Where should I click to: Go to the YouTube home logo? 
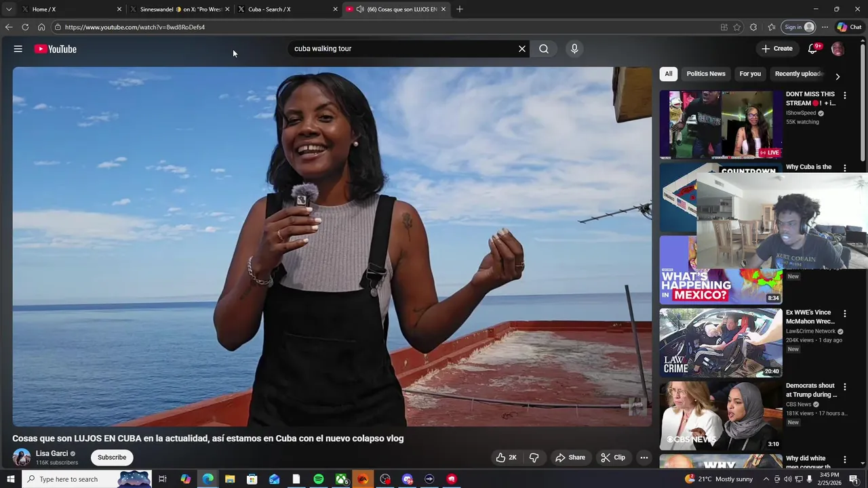click(x=56, y=49)
